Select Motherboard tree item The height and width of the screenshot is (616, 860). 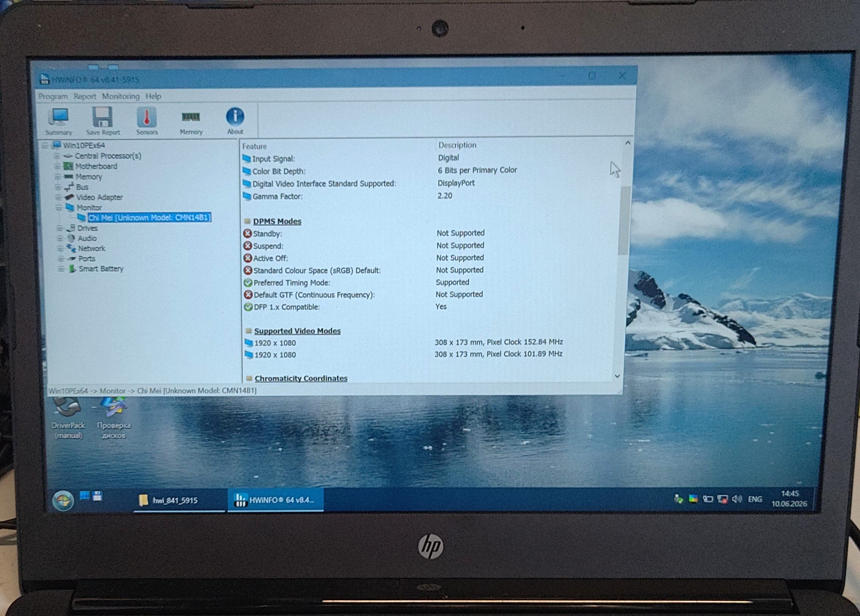pos(96,166)
